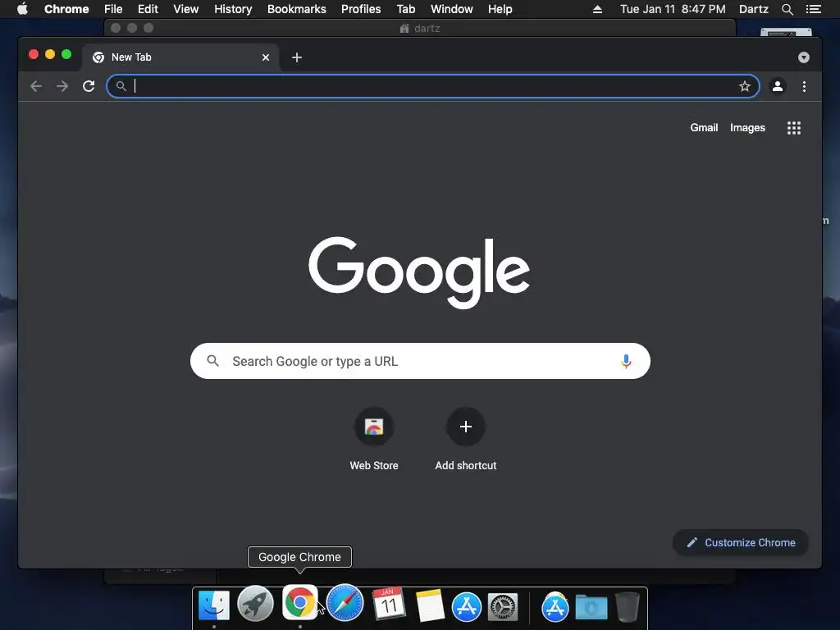Screen dimensions: 840x630
Task: Open the Chrome application menu
Action: 66,9
